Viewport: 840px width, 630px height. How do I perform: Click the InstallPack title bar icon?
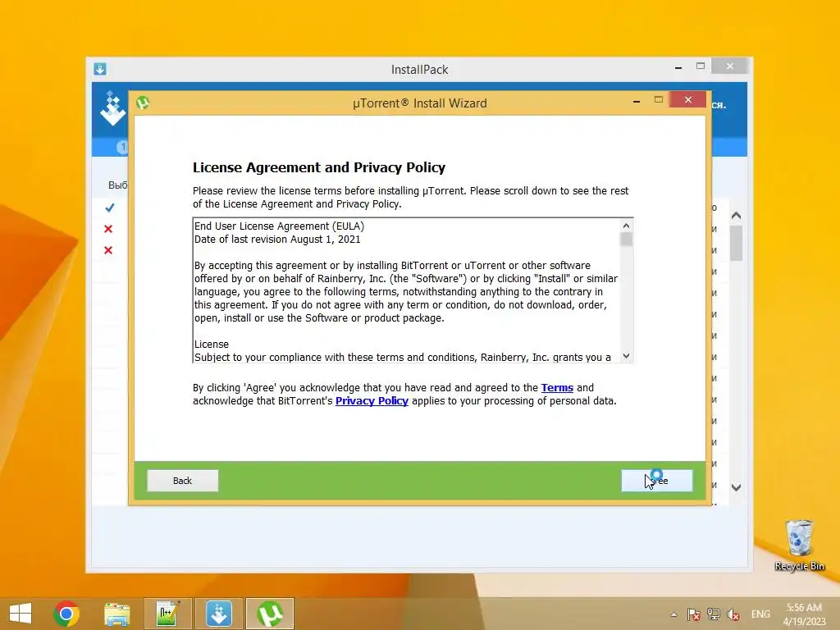(100, 69)
